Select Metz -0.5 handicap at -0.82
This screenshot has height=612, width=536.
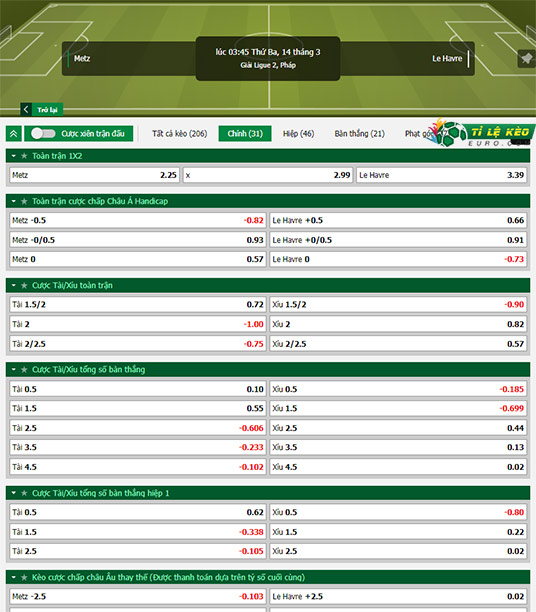point(138,220)
